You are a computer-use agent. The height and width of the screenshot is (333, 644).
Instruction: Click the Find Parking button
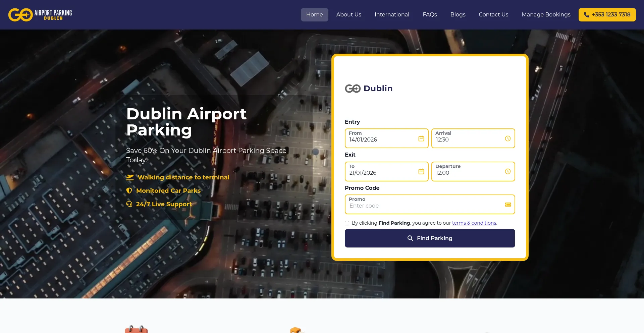[x=430, y=238]
